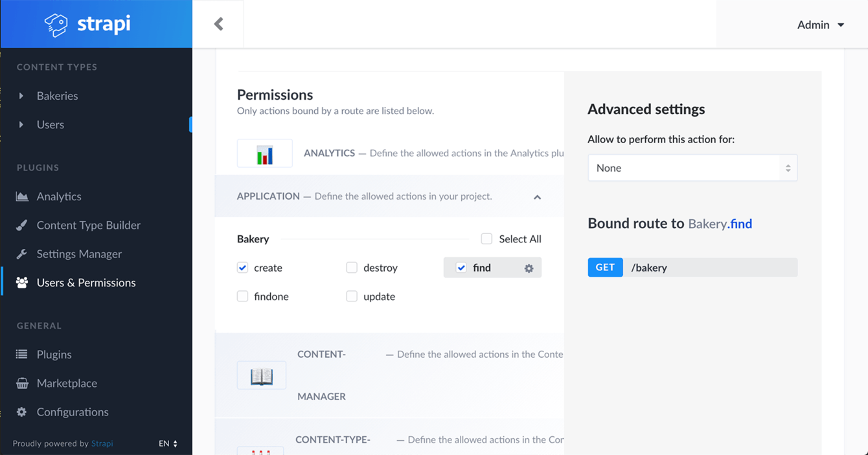Enable the findone permission checkbox

[243, 296]
